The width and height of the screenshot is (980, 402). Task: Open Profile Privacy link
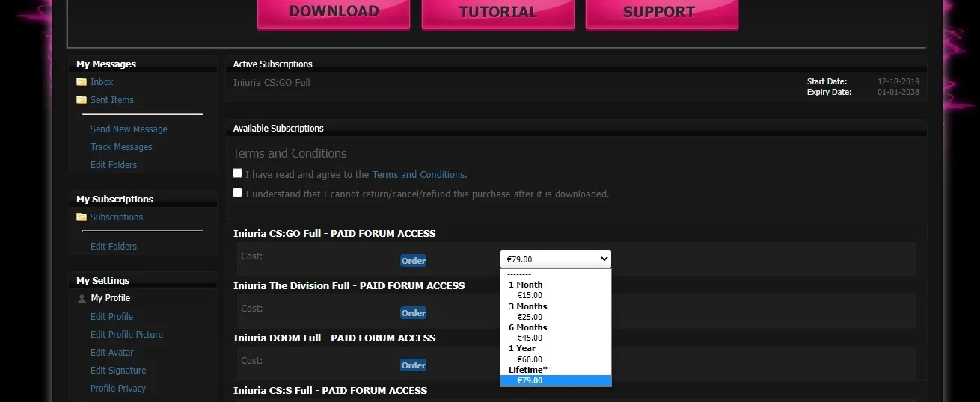click(118, 389)
